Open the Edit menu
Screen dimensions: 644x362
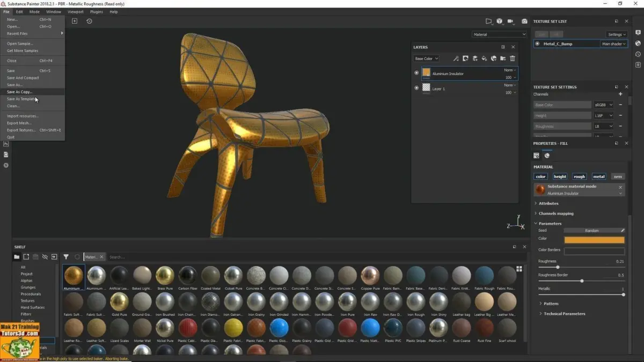coord(19,11)
